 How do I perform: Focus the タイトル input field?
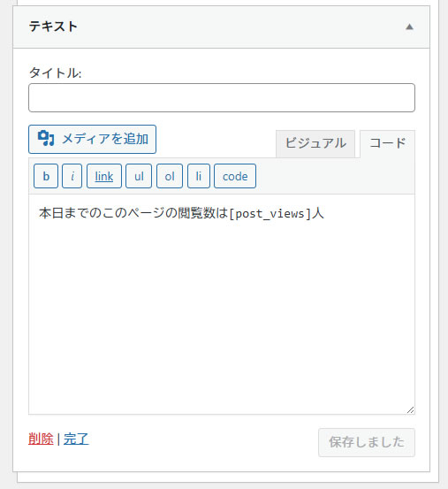tap(222, 97)
